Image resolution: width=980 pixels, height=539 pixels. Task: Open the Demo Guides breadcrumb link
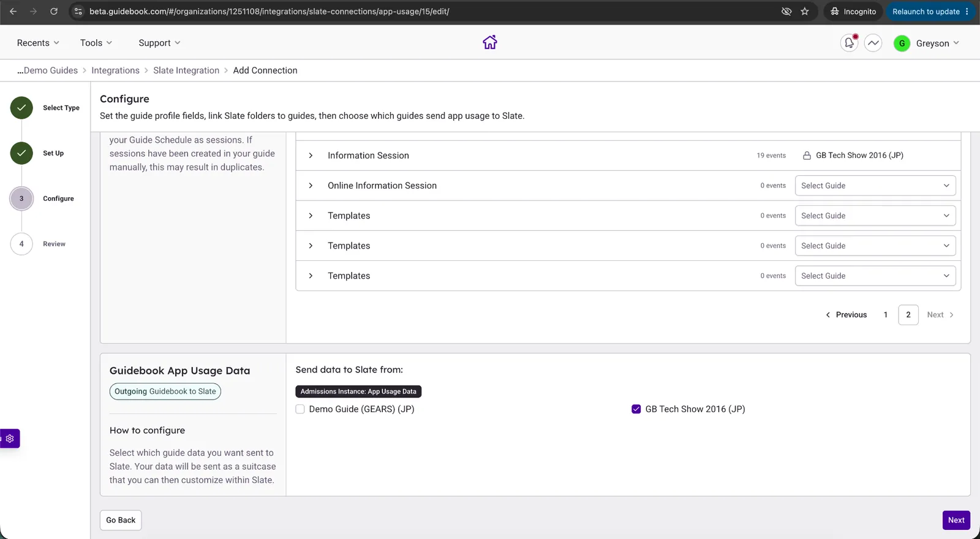(47, 70)
